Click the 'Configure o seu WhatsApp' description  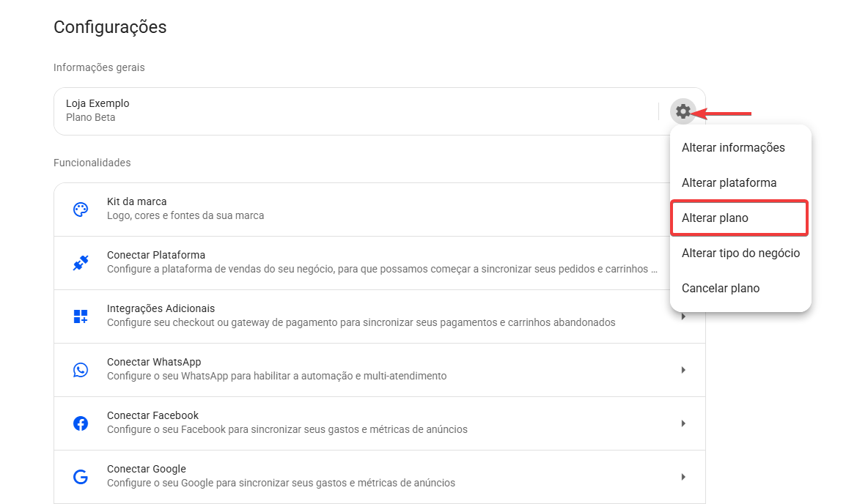276,377
